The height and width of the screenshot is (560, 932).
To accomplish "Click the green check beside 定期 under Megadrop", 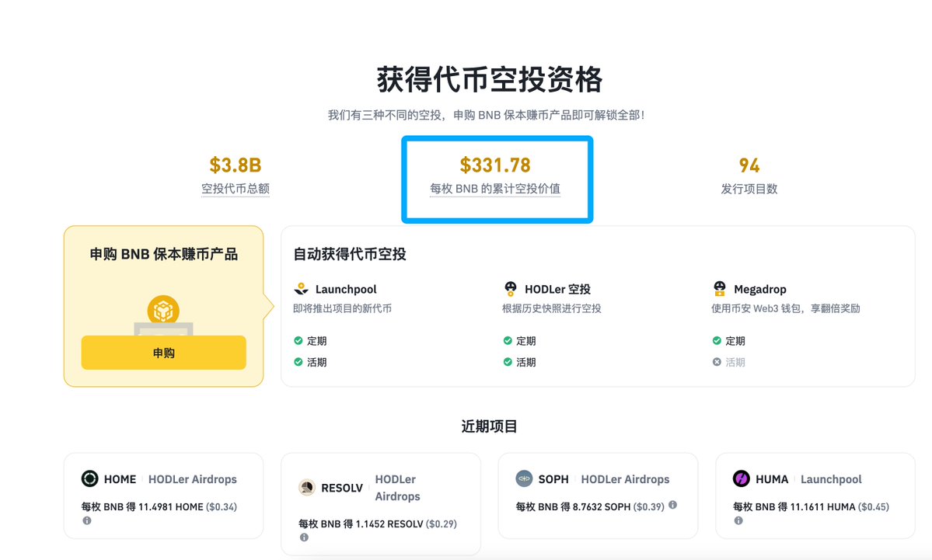I will click(717, 341).
